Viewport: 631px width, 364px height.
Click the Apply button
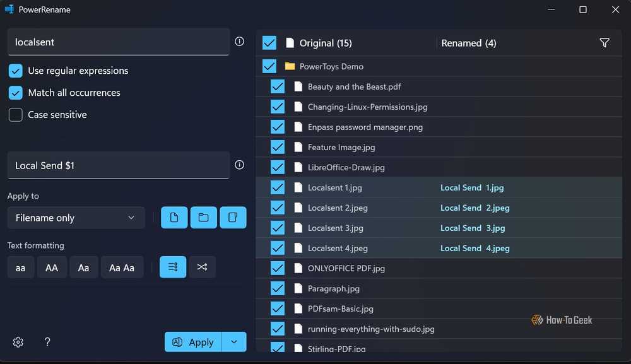193,342
